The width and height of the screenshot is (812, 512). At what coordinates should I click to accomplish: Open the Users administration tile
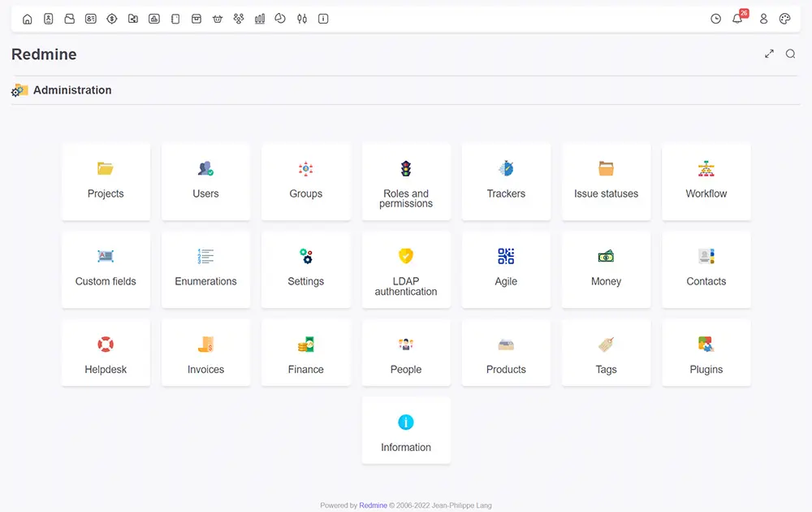(x=205, y=182)
